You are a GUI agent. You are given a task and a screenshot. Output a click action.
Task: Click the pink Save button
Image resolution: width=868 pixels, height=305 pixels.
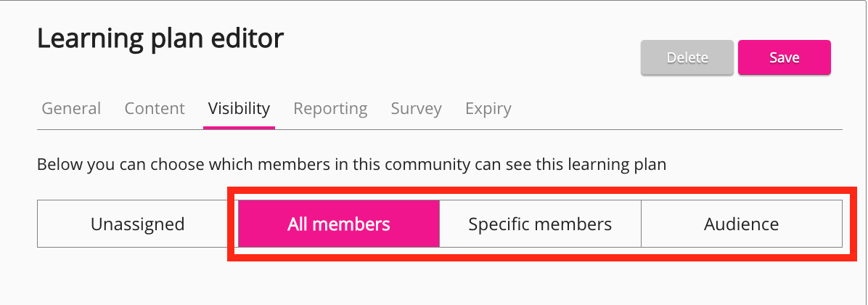(x=784, y=58)
